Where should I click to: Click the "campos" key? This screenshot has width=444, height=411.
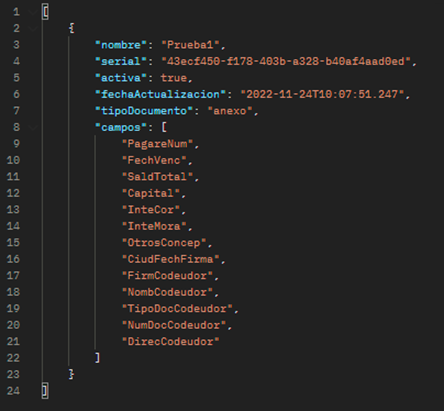pyautogui.click(x=121, y=127)
